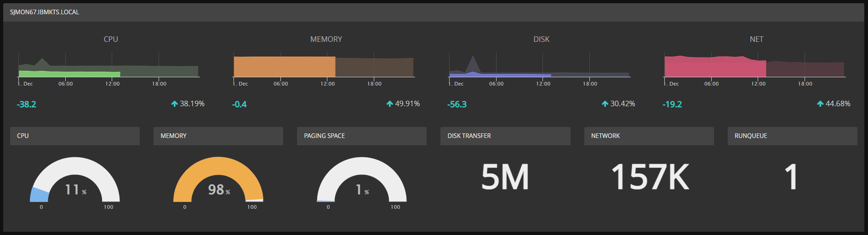This screenshot has height=235, width=868.
Task: Click the -38.2 CPU change value
Action: (27, 104)
